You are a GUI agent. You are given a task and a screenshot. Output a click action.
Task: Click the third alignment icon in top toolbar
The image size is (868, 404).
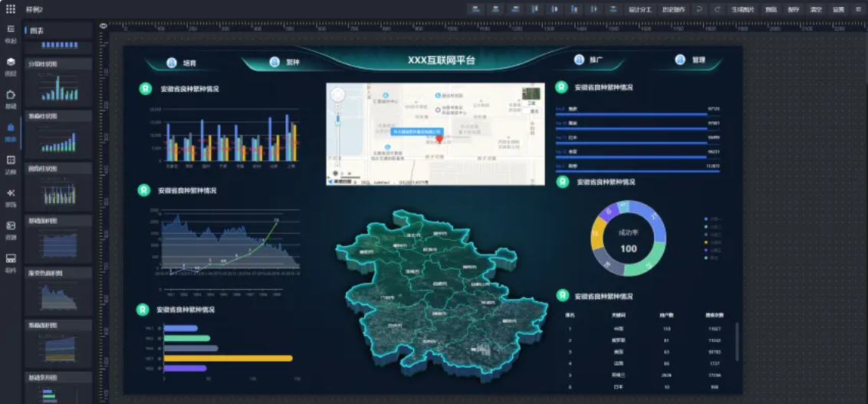[515, 9]
